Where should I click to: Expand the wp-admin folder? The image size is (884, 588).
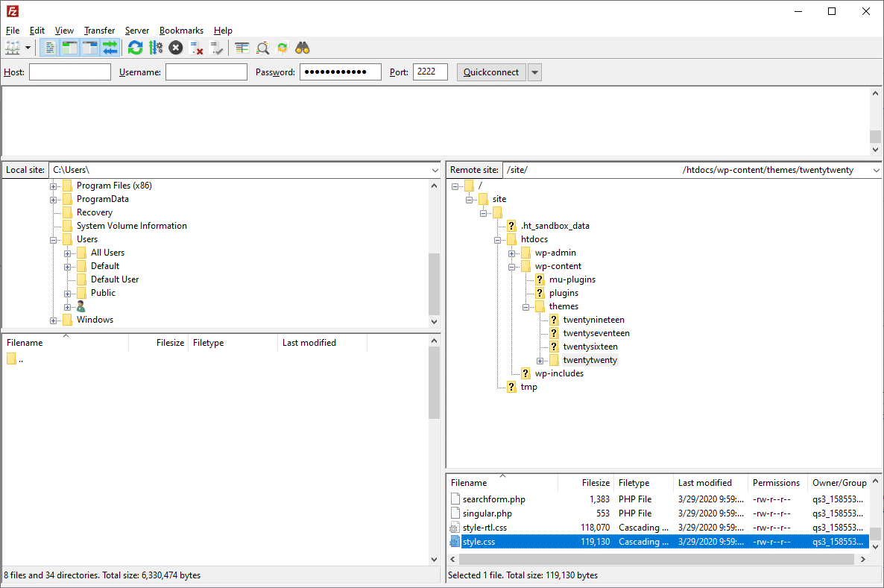tap(511, 253)
